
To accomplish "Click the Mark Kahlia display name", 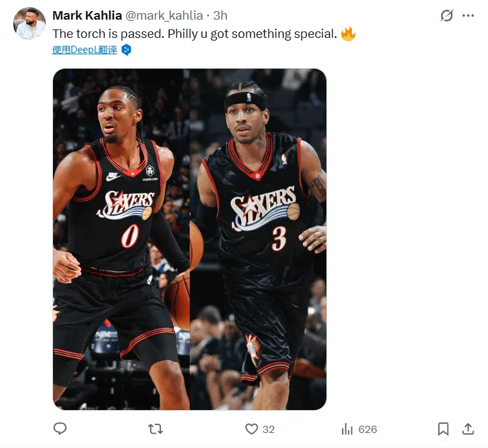I will 86,16.
